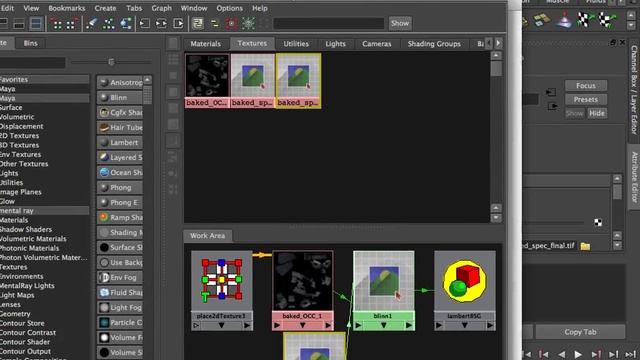640x360 pixels.
Task: Click the Presets button
Action: coord(586,99)
